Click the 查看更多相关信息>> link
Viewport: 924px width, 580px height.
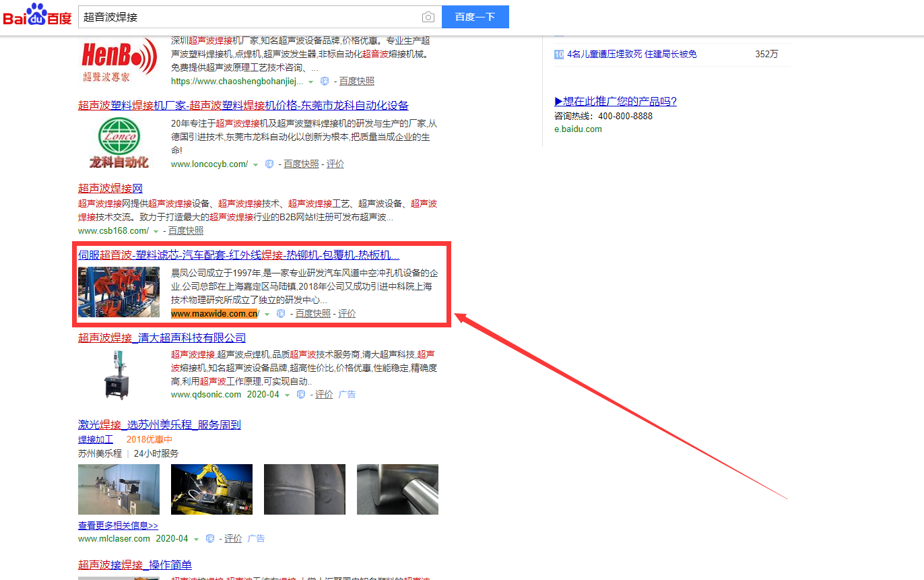(118, 525)
